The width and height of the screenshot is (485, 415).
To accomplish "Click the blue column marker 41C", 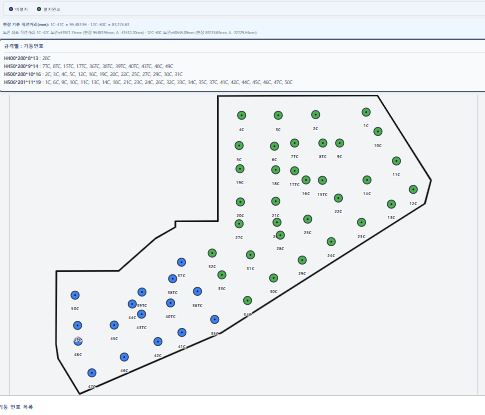I will tap(182, 333).
